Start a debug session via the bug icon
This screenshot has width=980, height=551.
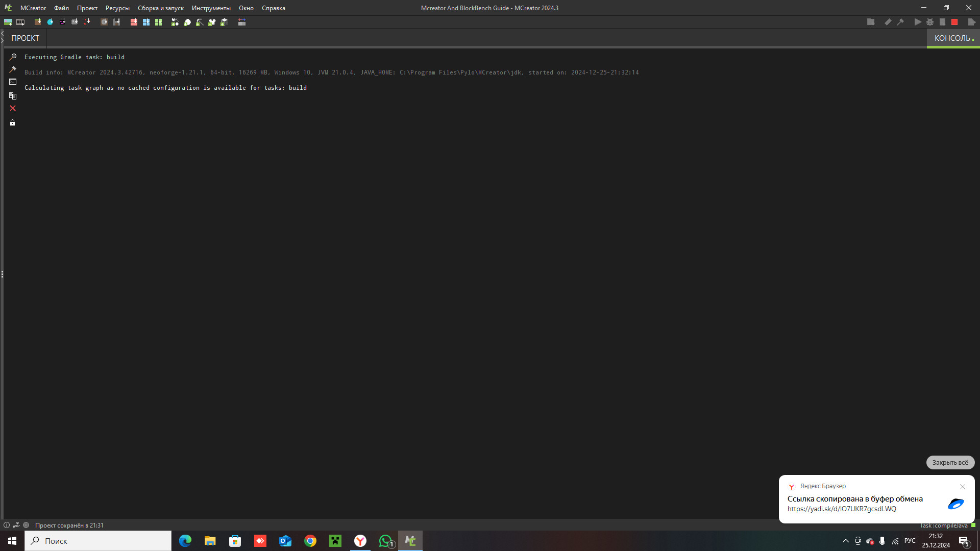pyautogui.click(x=930, y=22)
